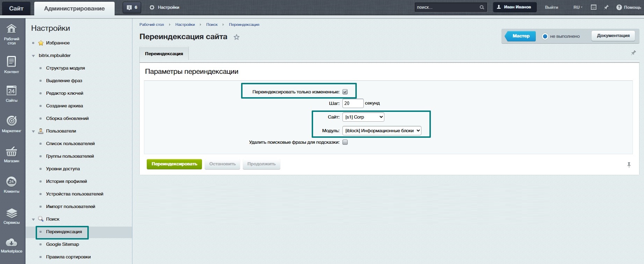This screenshot has height=264, width=644.
Task: Collapse the Пользователи tree section
Action: coord(34,131)
